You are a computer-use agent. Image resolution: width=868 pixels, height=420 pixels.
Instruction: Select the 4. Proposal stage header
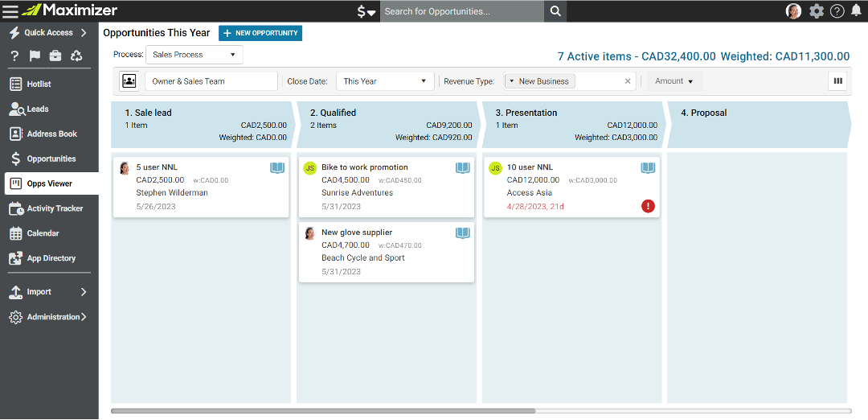[759, 125]
